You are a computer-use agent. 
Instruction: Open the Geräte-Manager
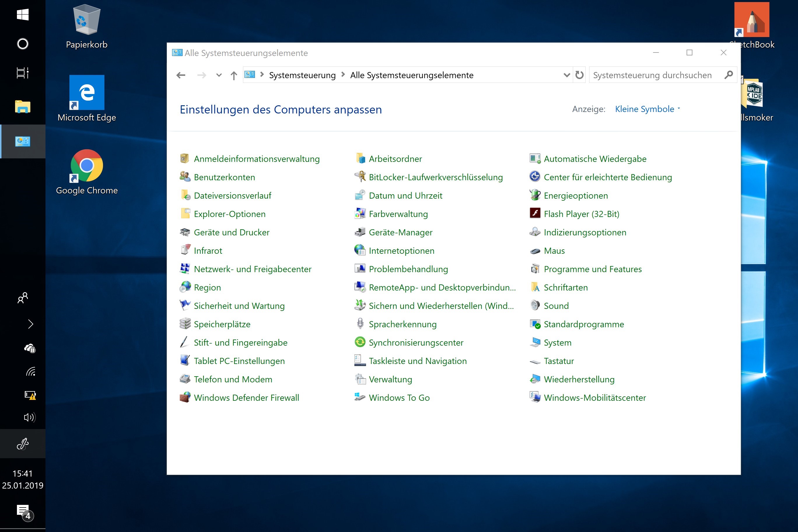tap(400, 232)
